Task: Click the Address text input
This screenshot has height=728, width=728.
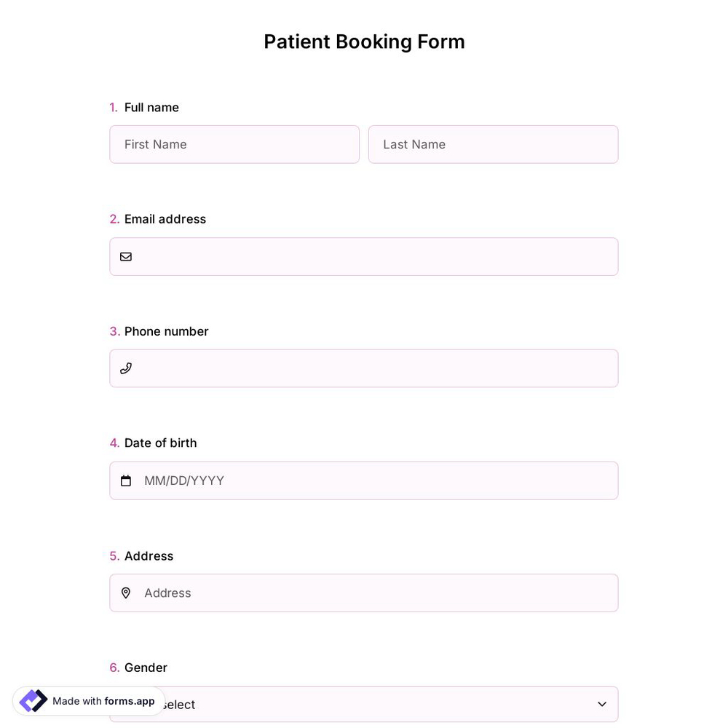Action: 364,593
